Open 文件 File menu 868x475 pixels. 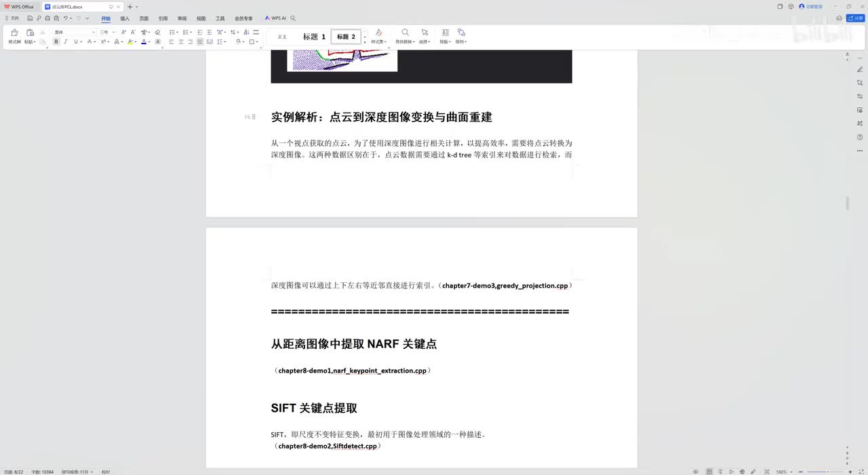pyautogui.click(x=12, y=18)
